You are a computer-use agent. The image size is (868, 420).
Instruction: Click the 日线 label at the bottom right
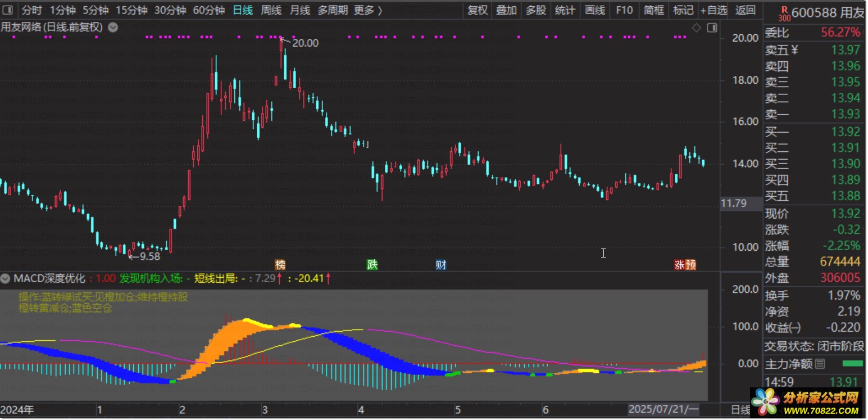740,409
